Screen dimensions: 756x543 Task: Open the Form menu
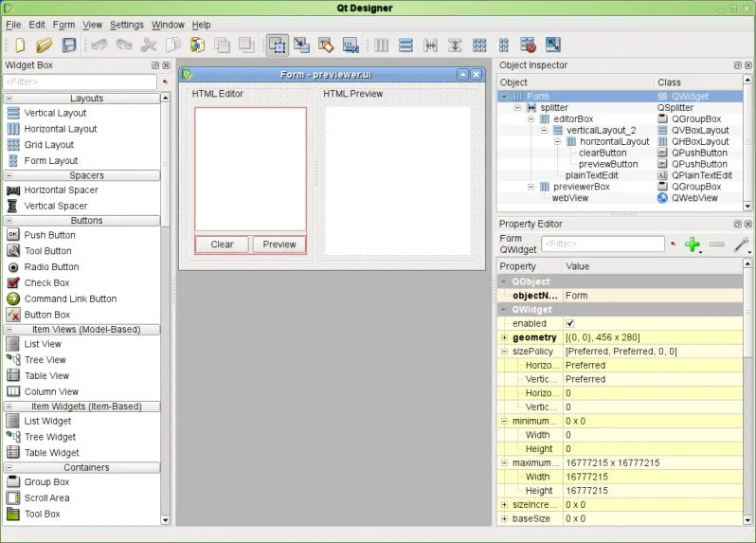click(63, 25)
